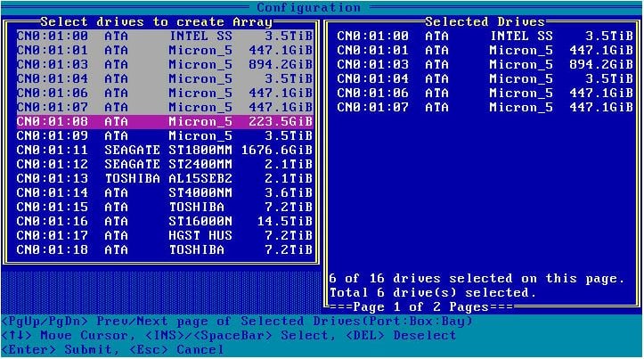This screenshot has width=644, height=359.
Task: Click the Move Cursor arrow keys hint
Action: (x=69, y=336)
